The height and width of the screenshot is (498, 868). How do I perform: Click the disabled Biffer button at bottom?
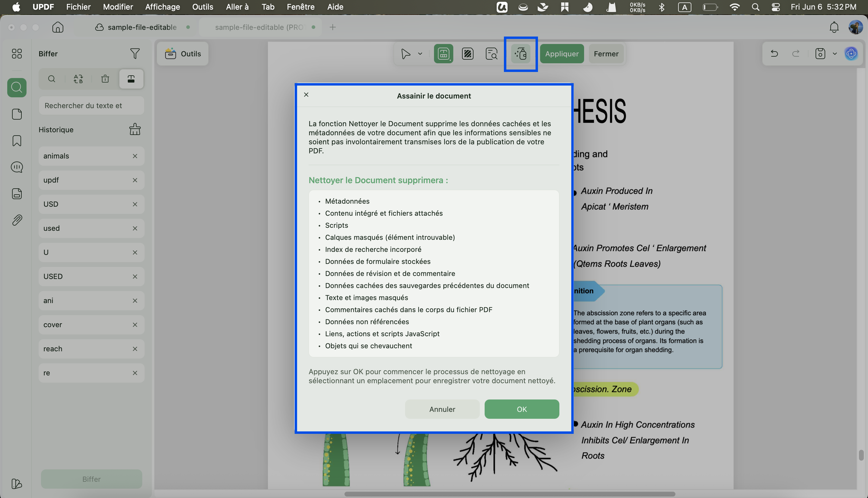coord(91,479)
